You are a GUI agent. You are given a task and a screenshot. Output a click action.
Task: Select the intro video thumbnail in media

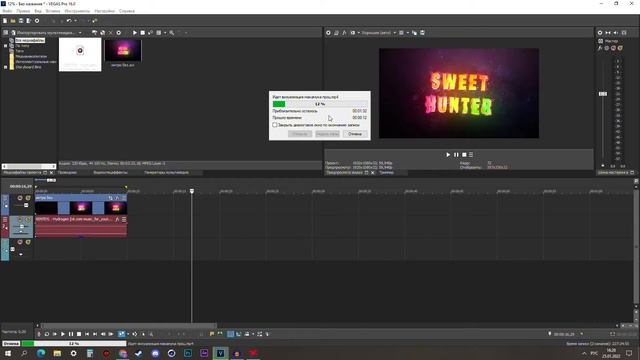(123, 51)
